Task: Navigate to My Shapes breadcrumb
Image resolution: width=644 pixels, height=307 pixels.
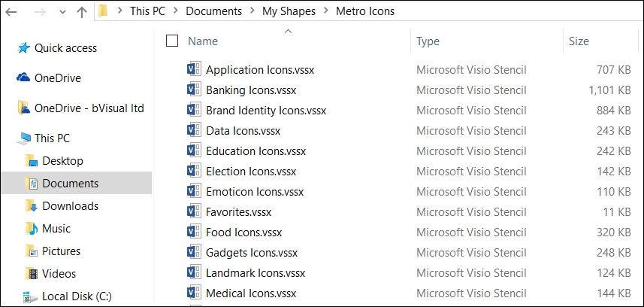Action: 289,11
